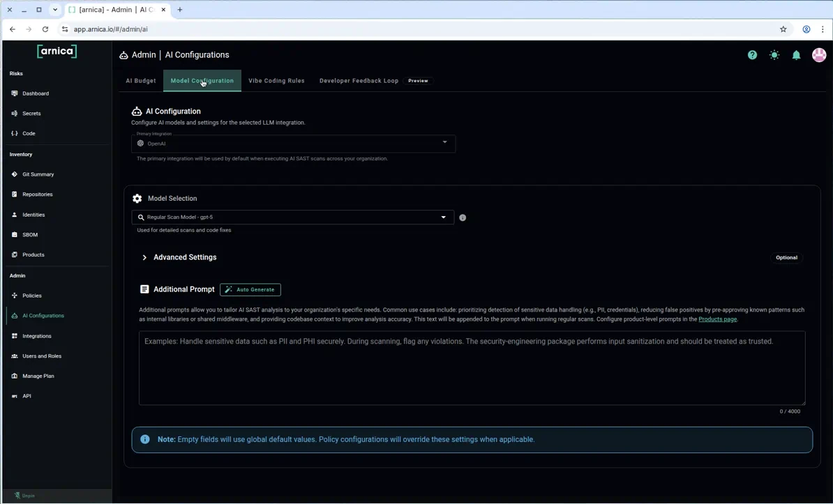Open the user avatar menu

819,54
